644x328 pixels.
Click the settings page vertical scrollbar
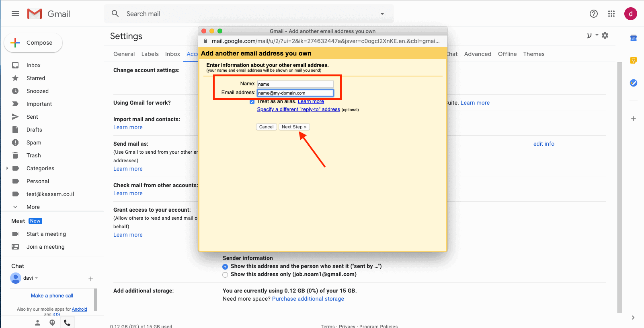coord(619,187)
